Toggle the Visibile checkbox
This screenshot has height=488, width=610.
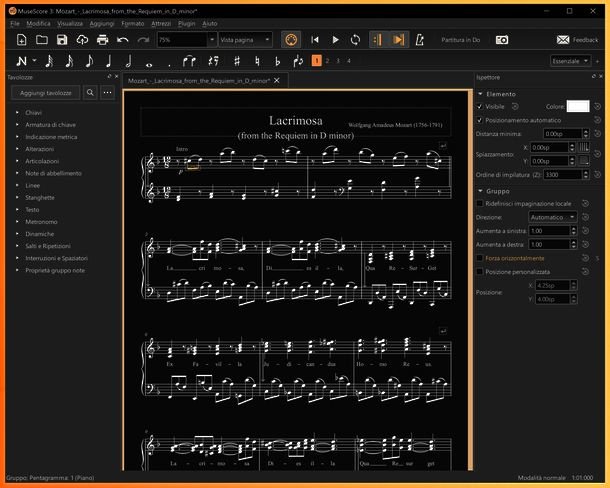point(480,106)
